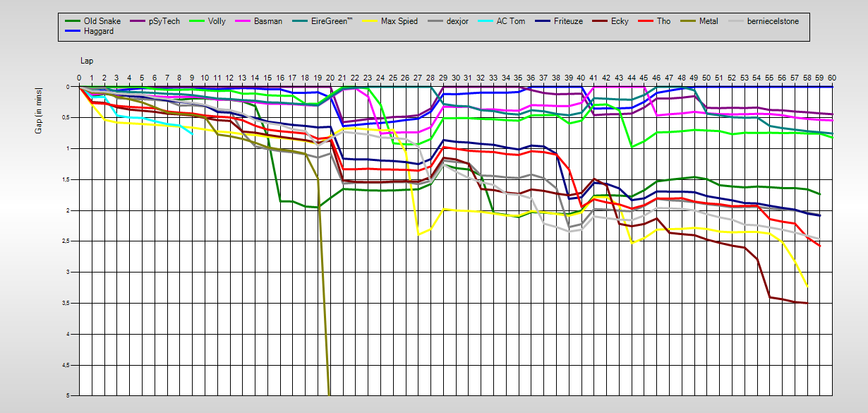868x413 pixels.
Task: Click lap number 45 tick label
Action: pyautogui.click(x=644, y=77)
